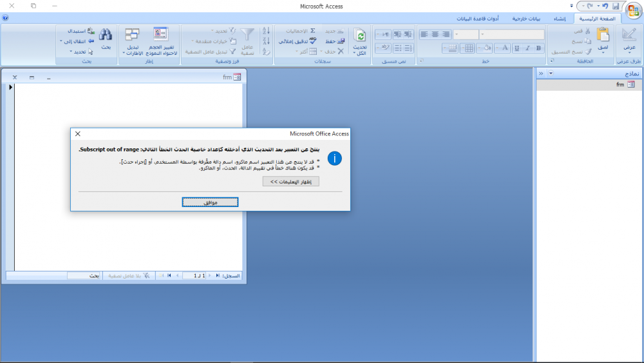
Task: Open the تبديل الإطارات (Switch Windows) dropdown
Action: point(132,41)
